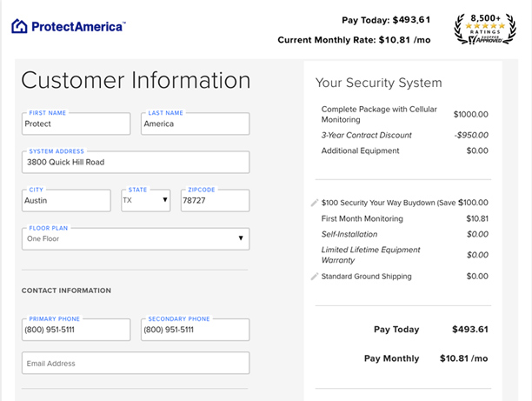Click the "Your Security System" heading

coord(379,83)
